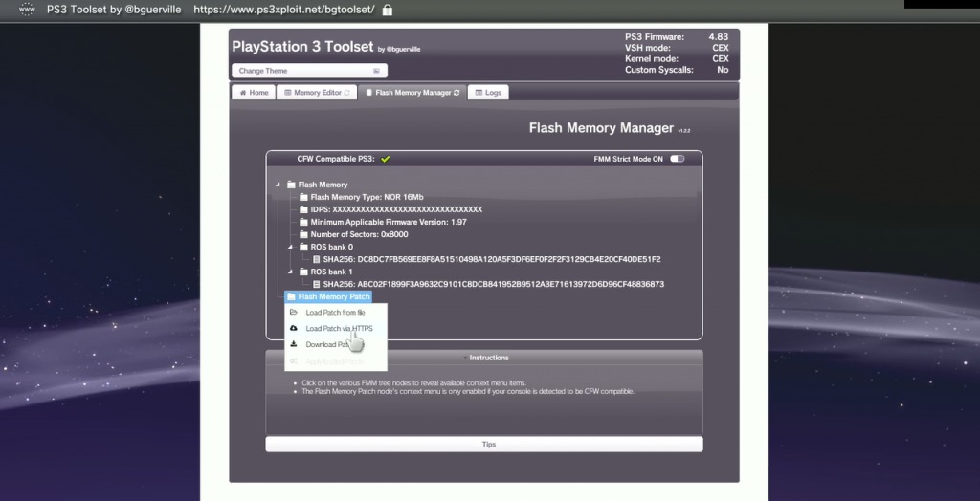Click the open-folder icon for Load Patch from file
Image resolution: width=980 pixels, height=501 pixels.
(x=294, y=313)
